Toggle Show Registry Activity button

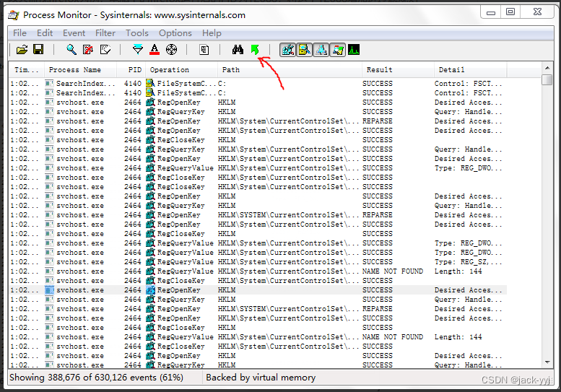pyautogui.click(x=287, y=50)
